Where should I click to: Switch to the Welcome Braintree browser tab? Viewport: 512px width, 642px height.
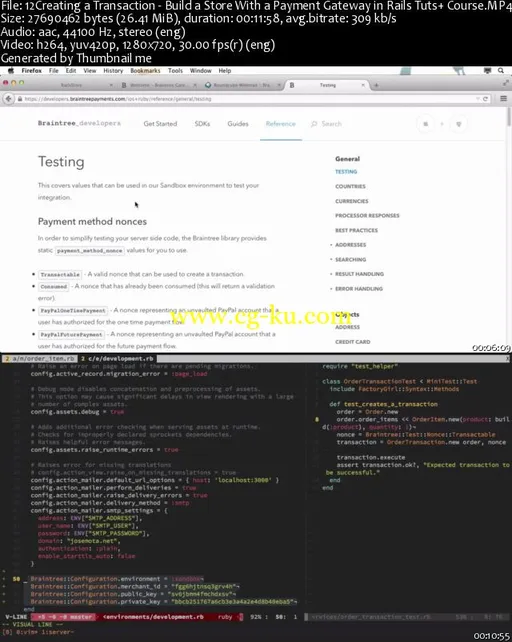pos(158,85)
